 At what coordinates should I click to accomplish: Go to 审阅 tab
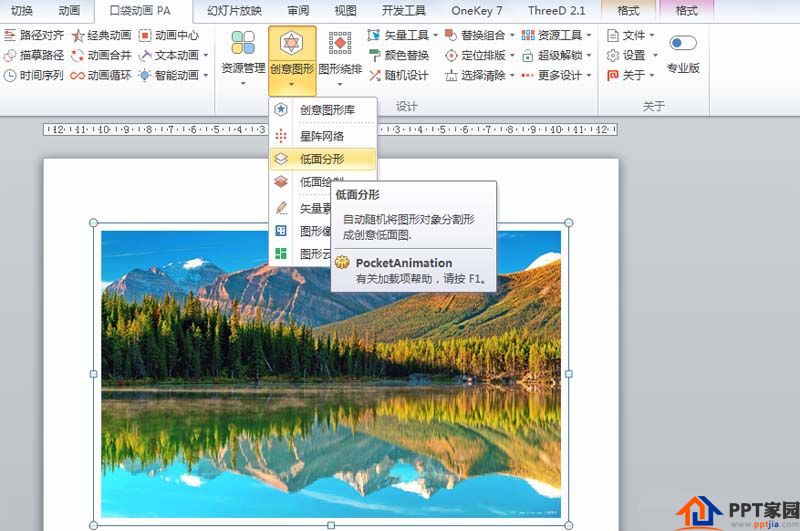[x=298, y=10]
